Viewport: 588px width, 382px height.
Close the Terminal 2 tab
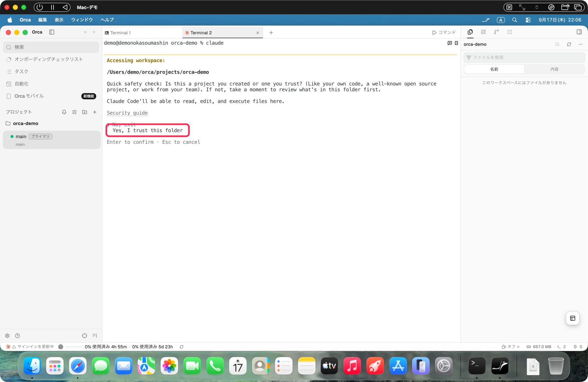coord(258,33)
